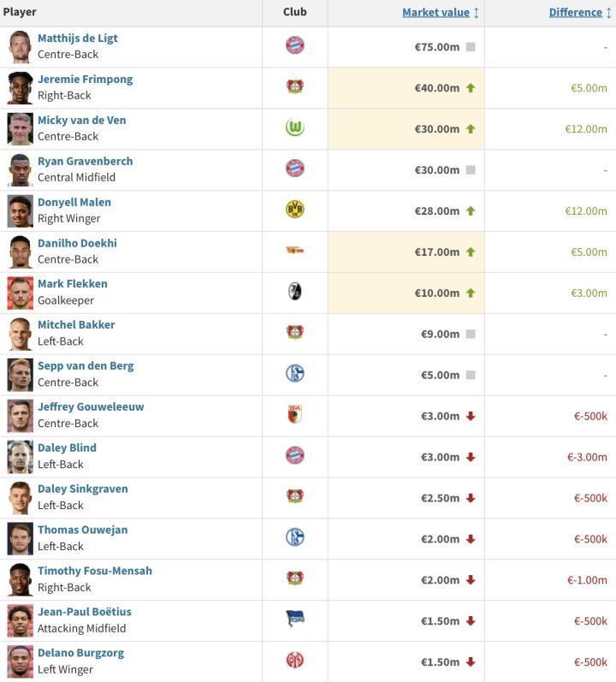Click Hertha BSC flag crest for Jean-Paul Boëtius

(294, 620)
